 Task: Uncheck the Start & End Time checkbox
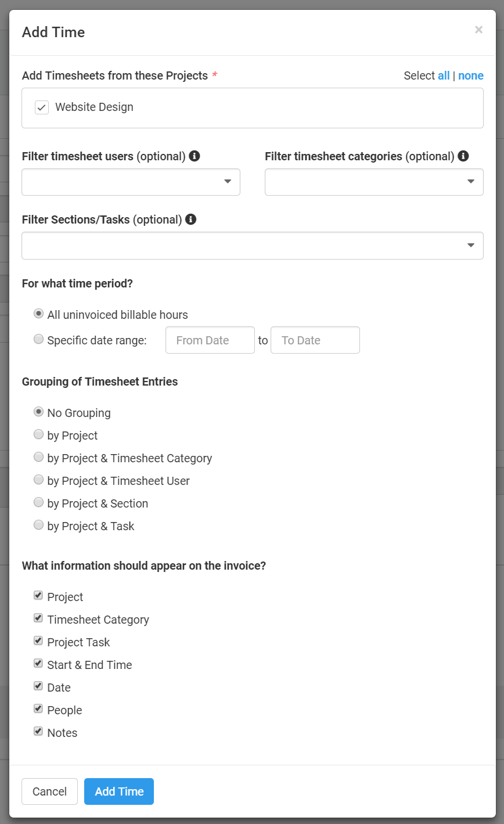[x=38, y=663]
